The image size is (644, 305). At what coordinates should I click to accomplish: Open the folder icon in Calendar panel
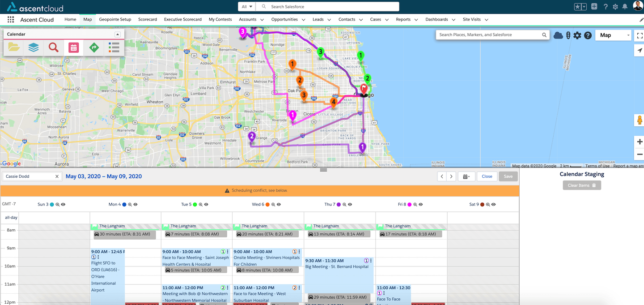14,47
